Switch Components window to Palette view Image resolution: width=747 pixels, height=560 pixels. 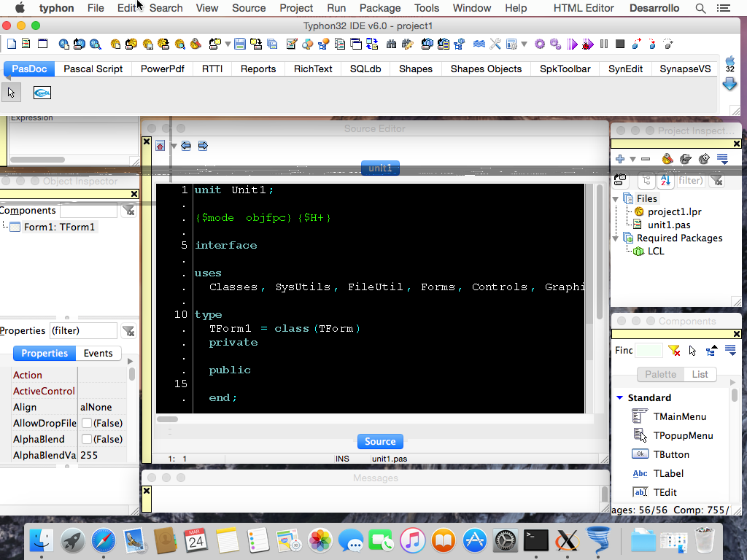[x=660, y=374]
